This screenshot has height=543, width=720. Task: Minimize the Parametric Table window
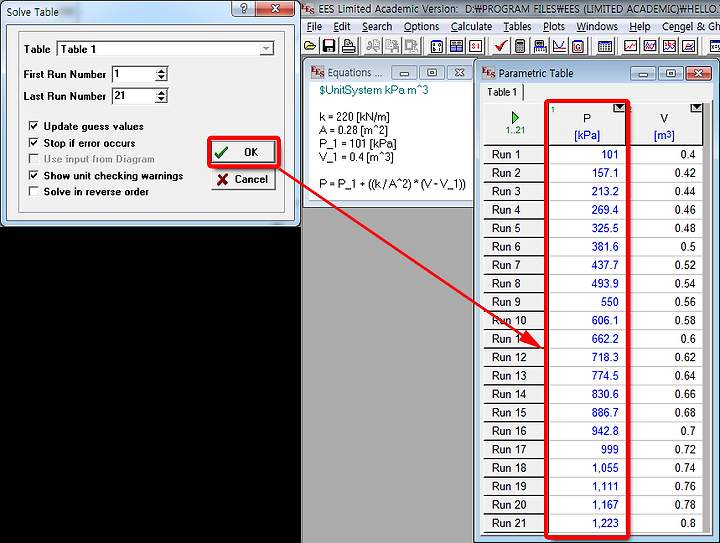click(x=643, y=73)
